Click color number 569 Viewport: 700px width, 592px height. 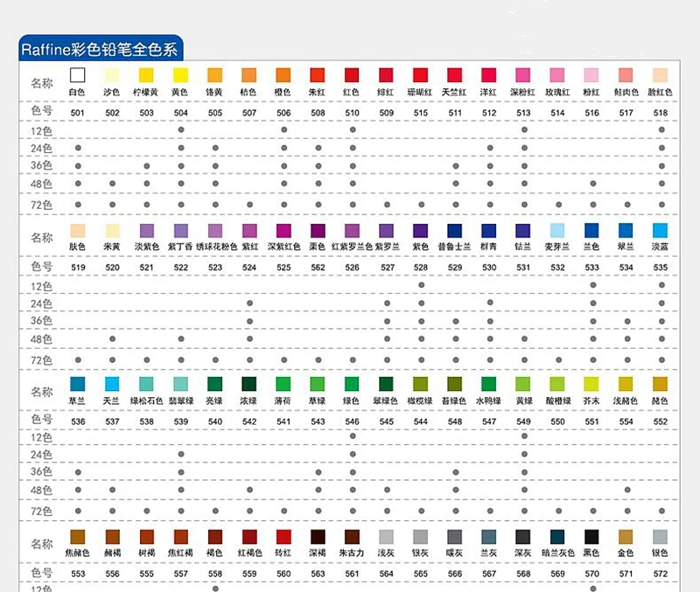pyautogui.click(x=557, y=574)
